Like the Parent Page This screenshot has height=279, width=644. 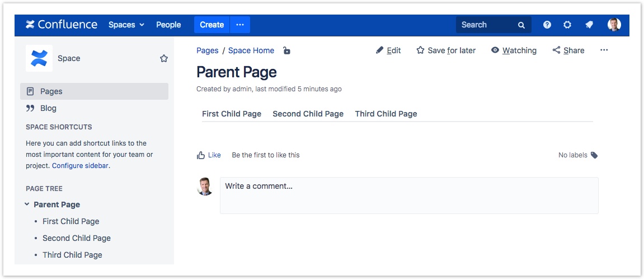click(x=209, y=155)
